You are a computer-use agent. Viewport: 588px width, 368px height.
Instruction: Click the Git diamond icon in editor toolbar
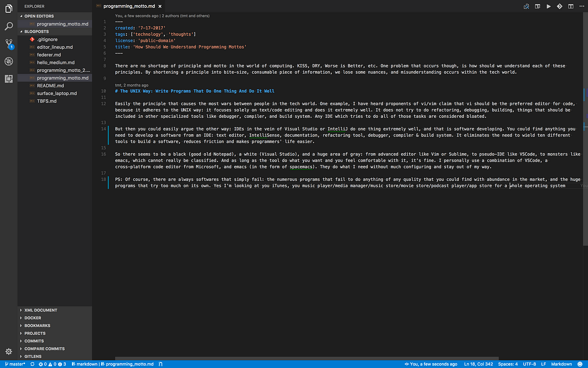tap(560, 6)
